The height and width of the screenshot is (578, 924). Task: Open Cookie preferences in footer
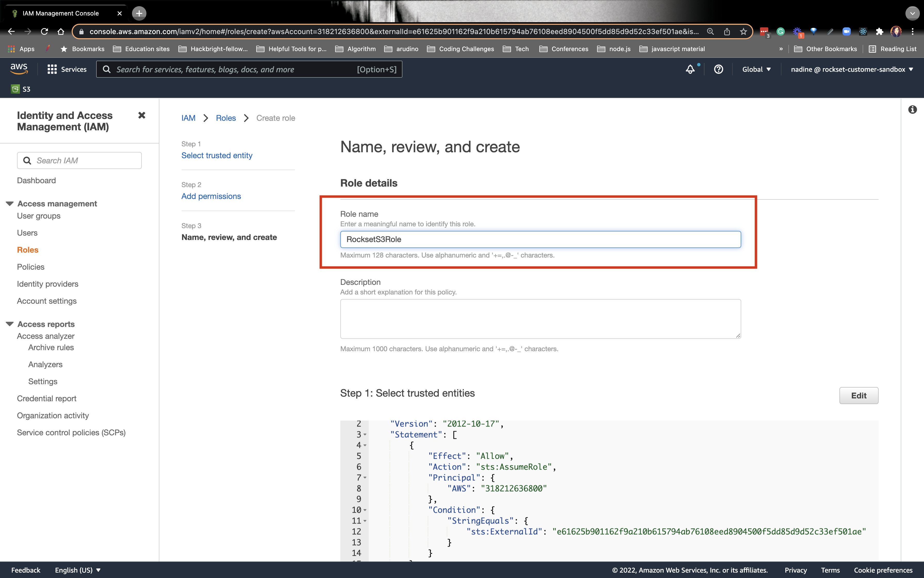(x=883, y=570)
